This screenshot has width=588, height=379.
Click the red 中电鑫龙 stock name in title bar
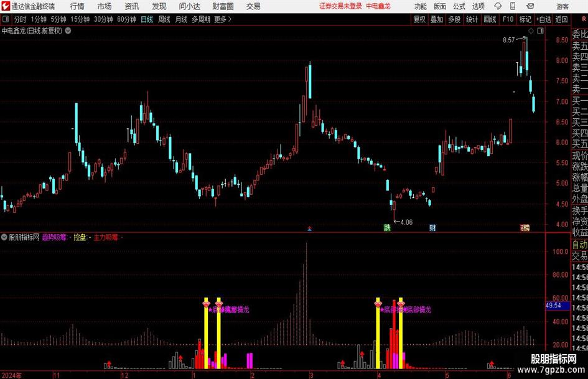point(378,6)
